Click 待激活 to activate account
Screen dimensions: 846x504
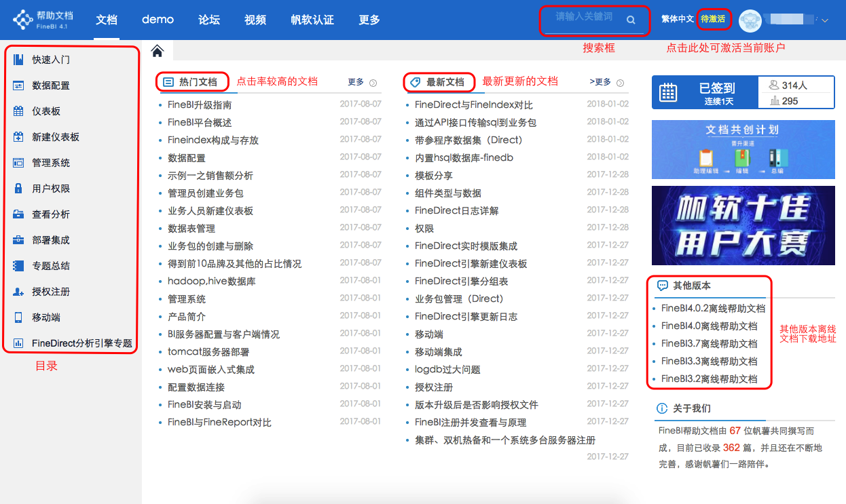click(713, 19)
